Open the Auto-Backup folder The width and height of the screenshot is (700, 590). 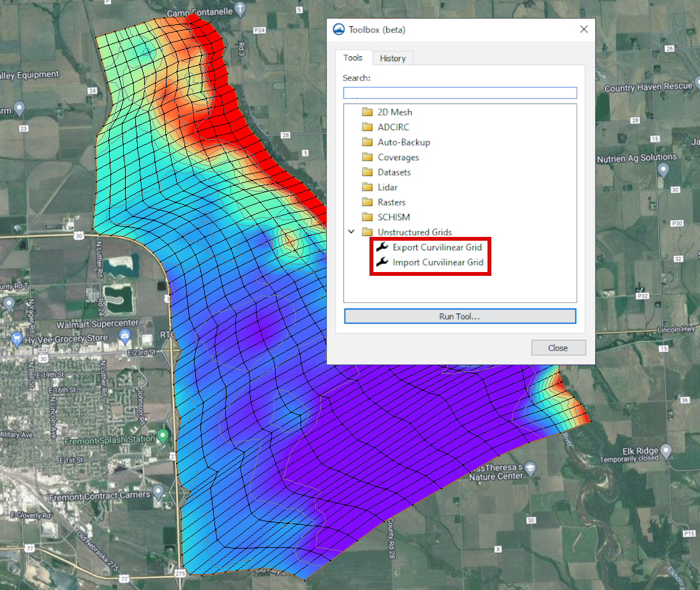(x=368, y=142)
